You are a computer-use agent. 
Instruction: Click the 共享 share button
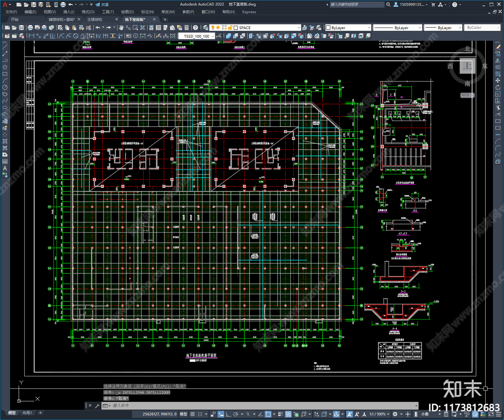[102, 4]
